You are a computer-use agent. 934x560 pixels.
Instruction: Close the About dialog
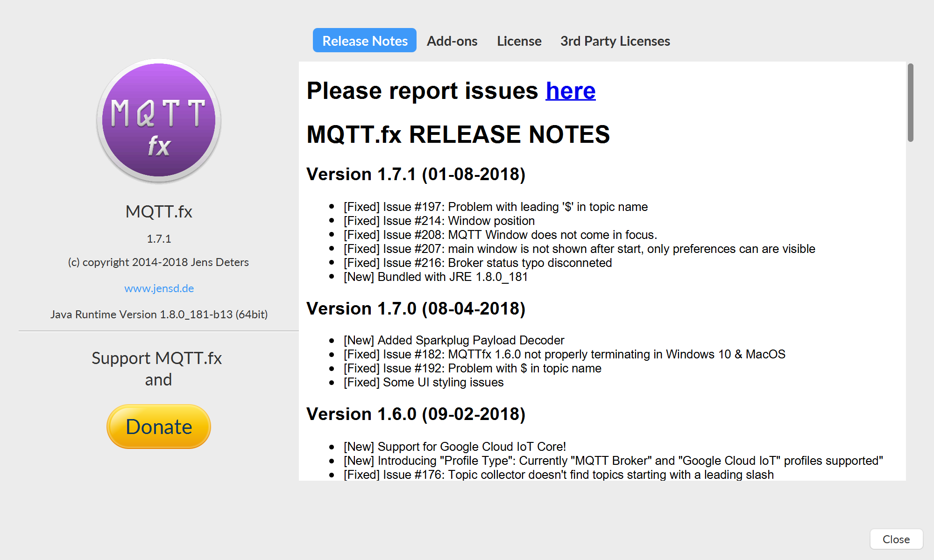896,539
